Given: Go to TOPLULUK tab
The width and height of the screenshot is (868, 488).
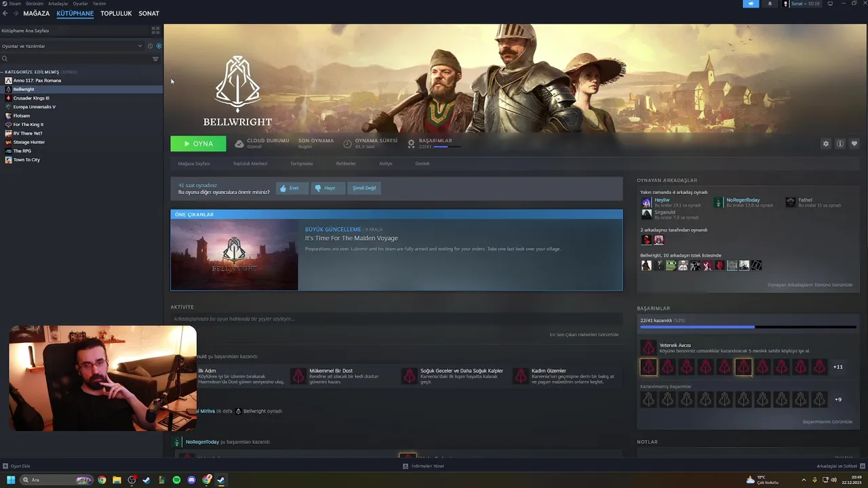Looking at the screenshot, I should pos(116,14).
